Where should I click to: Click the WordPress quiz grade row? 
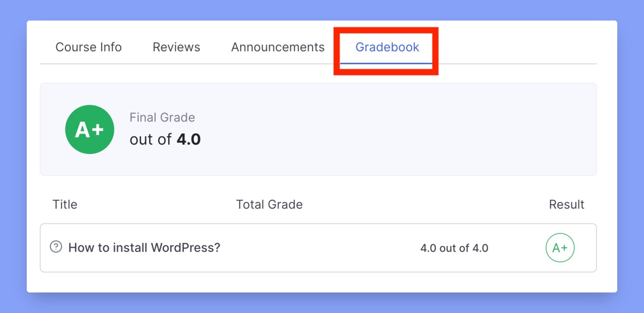(318, 248)
